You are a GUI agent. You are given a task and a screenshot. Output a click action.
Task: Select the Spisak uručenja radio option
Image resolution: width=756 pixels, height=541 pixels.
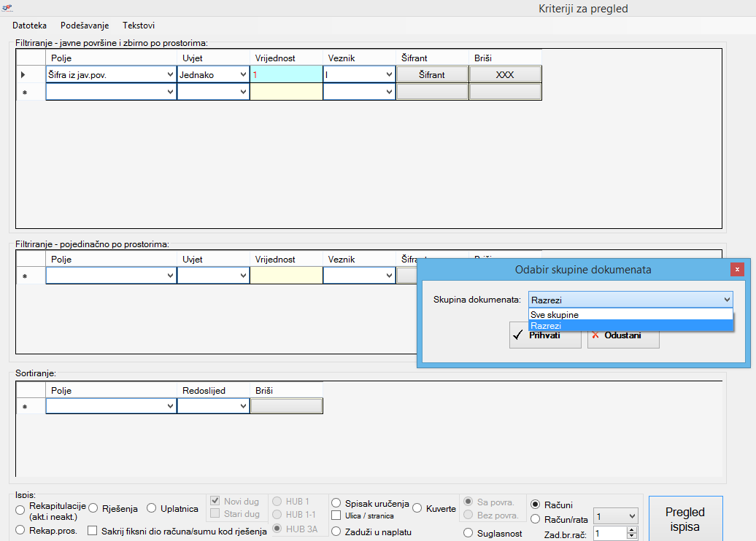tap(336, 503)
